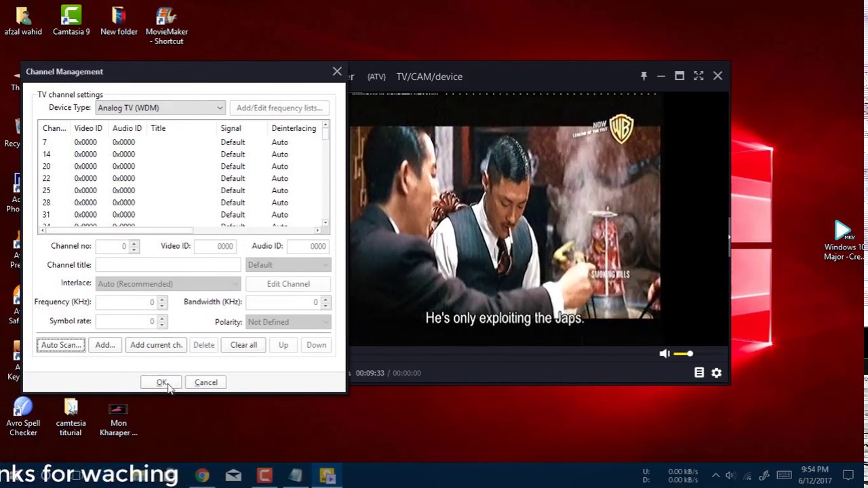Open the camtesia titurial folder
The image size is (868, 488).
tap(71, 417)
